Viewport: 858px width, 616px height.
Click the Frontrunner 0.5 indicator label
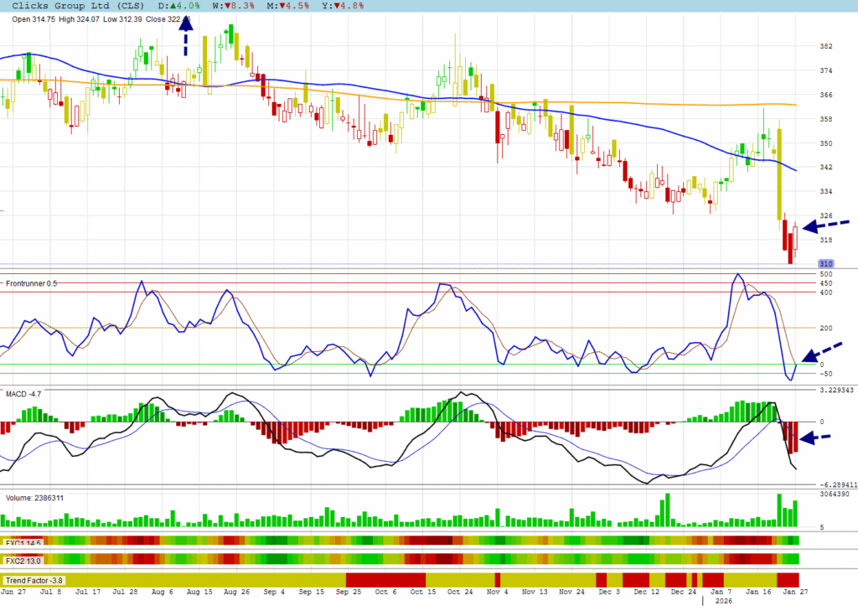coord(31,283)
